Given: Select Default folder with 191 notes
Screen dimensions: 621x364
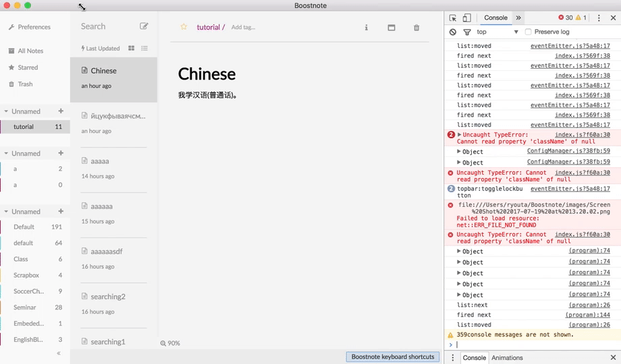Looking at the screenshot, I should click(35, 226).
